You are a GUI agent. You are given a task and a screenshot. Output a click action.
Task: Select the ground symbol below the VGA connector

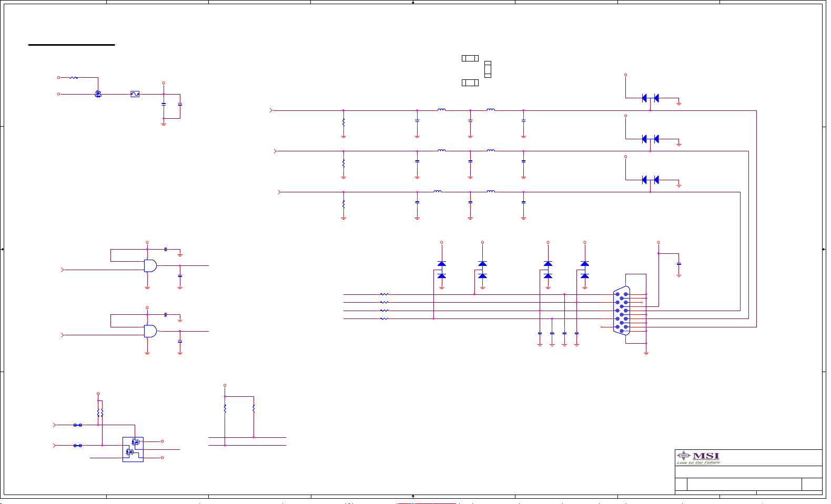click(x=646, y=353)
